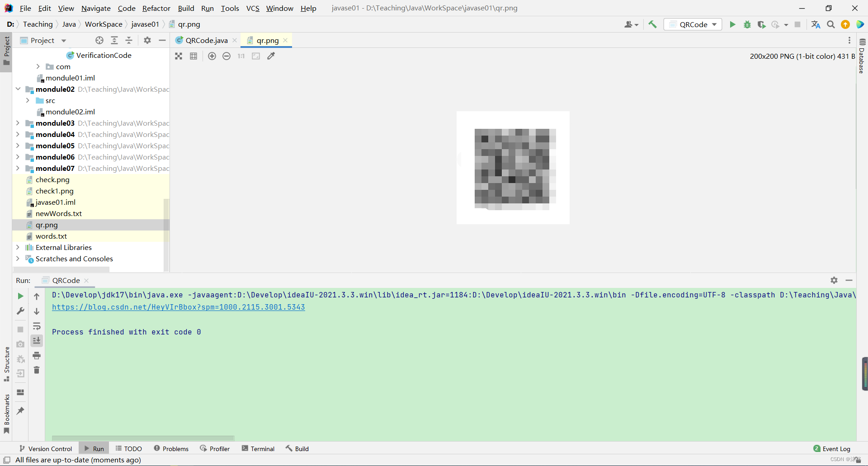
Task: Pick a color with the eyedropper tool
Action: [271, 56]
